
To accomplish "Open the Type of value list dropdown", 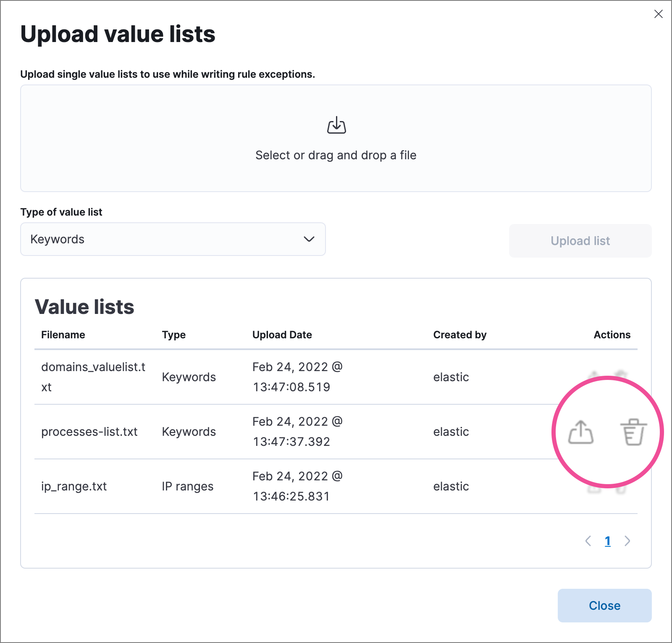I will (x=173, y=239).
